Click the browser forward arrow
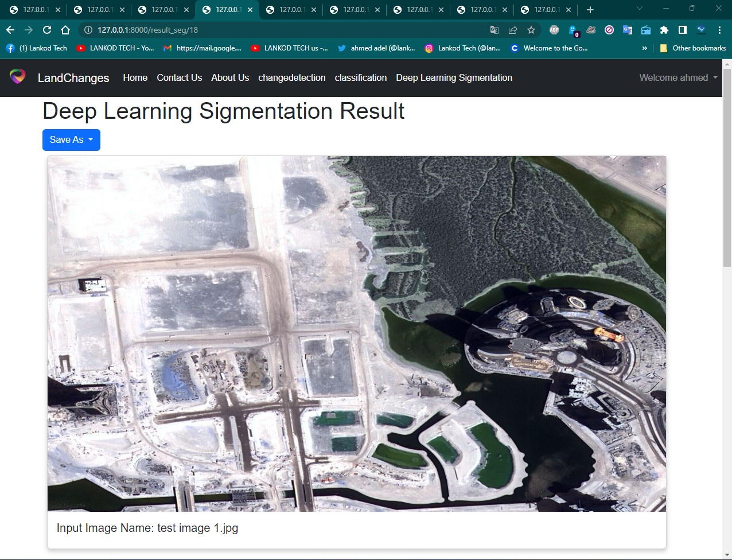 (x=29, y=30)
